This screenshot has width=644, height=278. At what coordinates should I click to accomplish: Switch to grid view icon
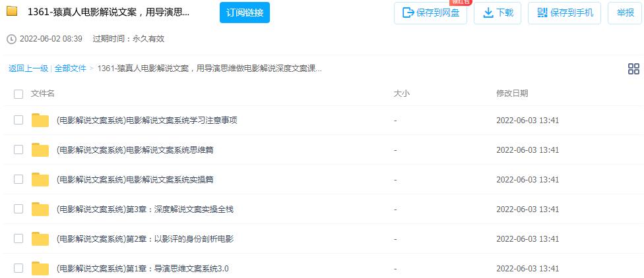[633, 69]
